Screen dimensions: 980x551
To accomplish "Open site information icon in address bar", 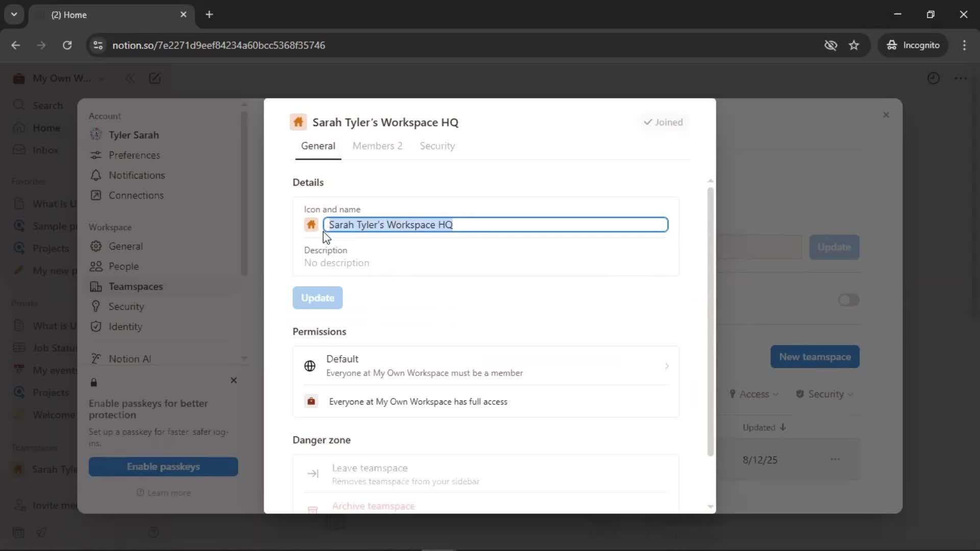I will click(x=98, y=45).
